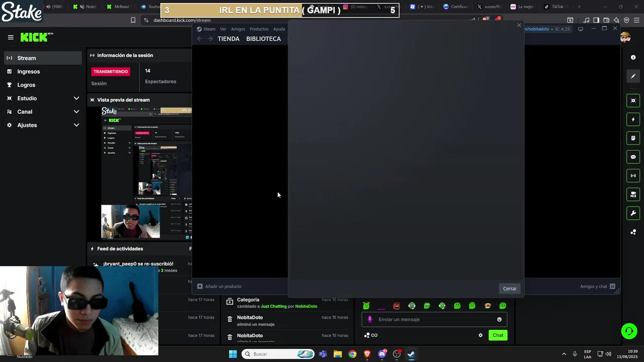Image resolution: width=644 pixels, height=362 pixels.
Task: Open Amigos y chat in Steam
Action: click(x=598, y=287)
